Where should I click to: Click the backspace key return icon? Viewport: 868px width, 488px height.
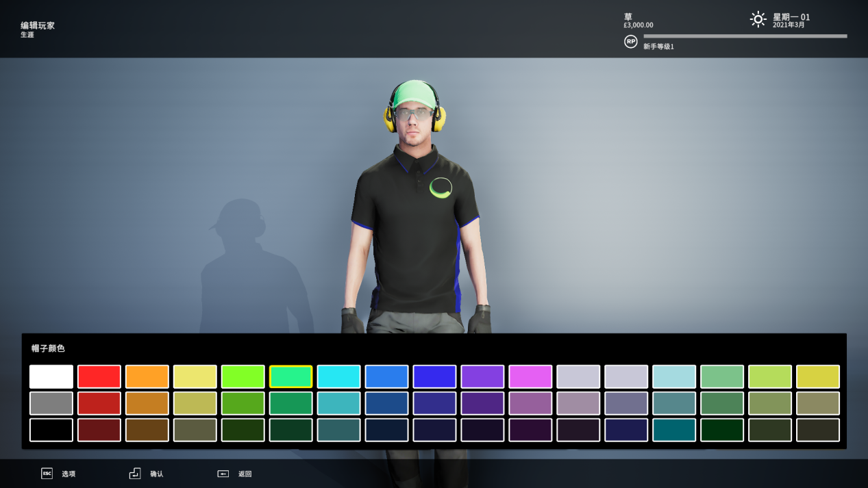tap(223, 474)
